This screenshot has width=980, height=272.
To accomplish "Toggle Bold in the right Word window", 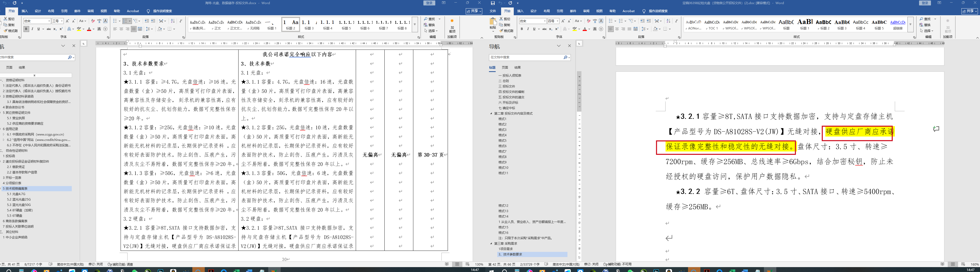I will [x=521, y=29].
